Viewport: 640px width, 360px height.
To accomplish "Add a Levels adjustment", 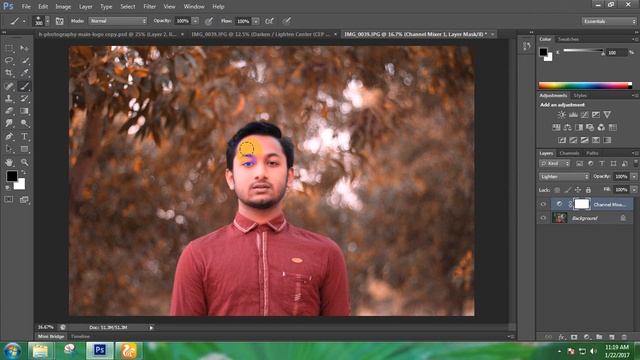I will [x=573, y=115].
